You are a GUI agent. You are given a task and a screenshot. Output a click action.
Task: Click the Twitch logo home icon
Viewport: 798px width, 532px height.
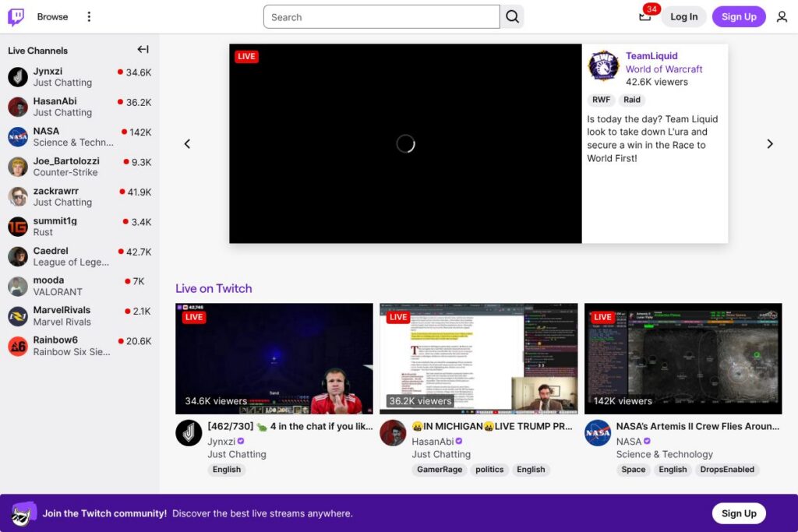tap(16, 17)
